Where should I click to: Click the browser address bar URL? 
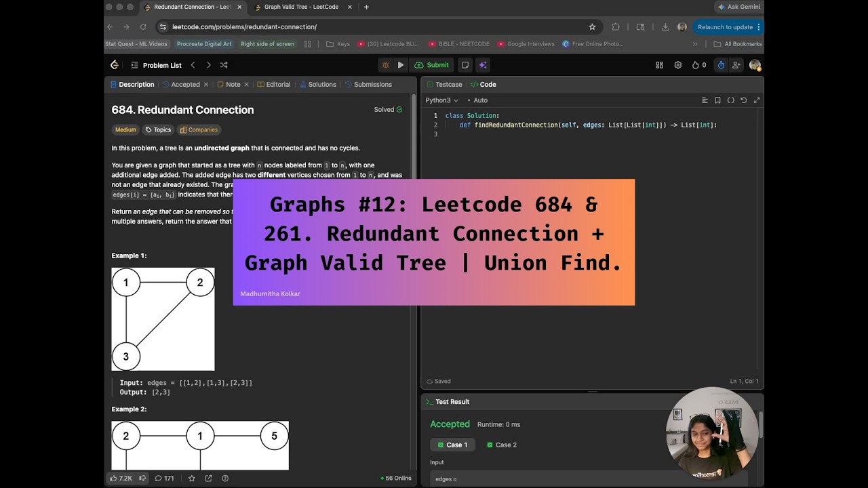244,27
